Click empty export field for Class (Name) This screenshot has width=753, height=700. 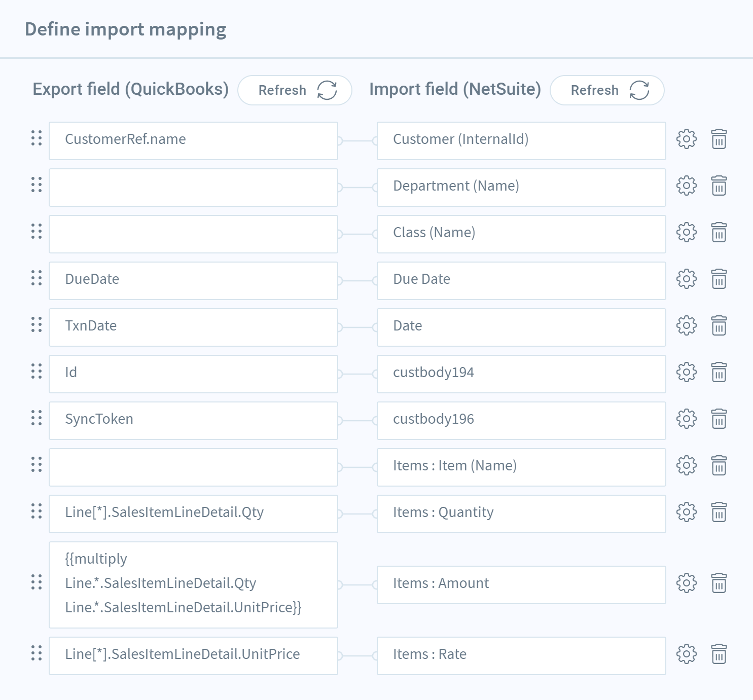tap(193, 234)
